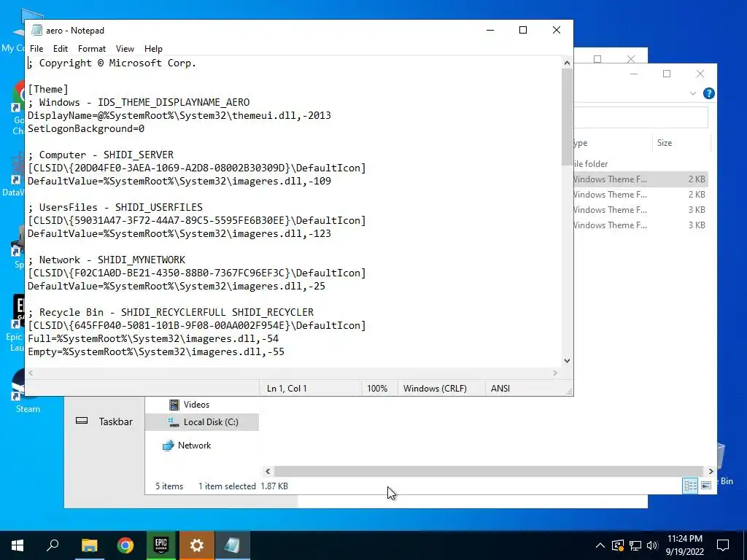Click the Notepad vertical scrollbar thumb
The height and width of the screenshot is (560, 747).
(x=567, y=117)
